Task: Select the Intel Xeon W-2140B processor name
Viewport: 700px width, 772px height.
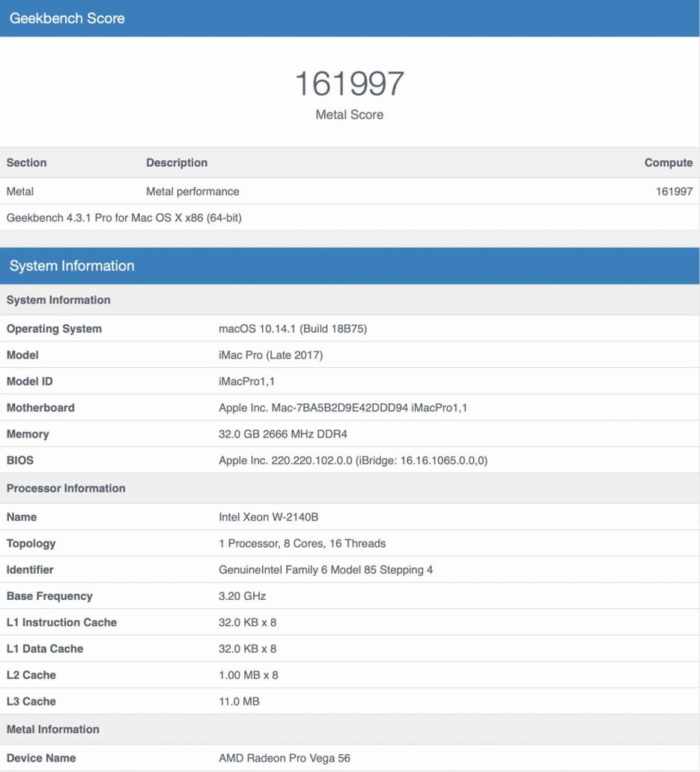Action: click(268, 517)
